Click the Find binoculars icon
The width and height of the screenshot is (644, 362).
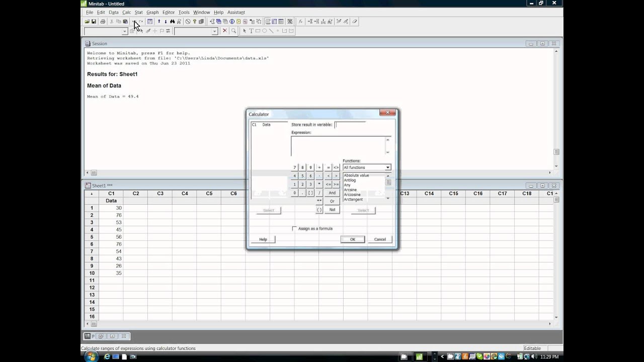click(x=172, y=22)
